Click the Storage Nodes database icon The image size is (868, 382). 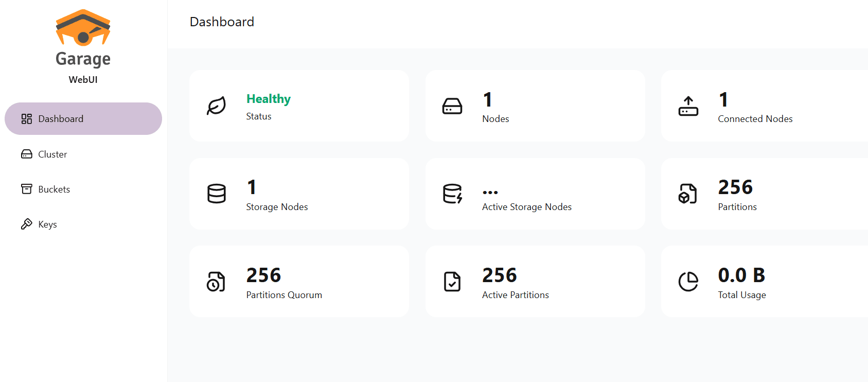(x=217, y=194)
